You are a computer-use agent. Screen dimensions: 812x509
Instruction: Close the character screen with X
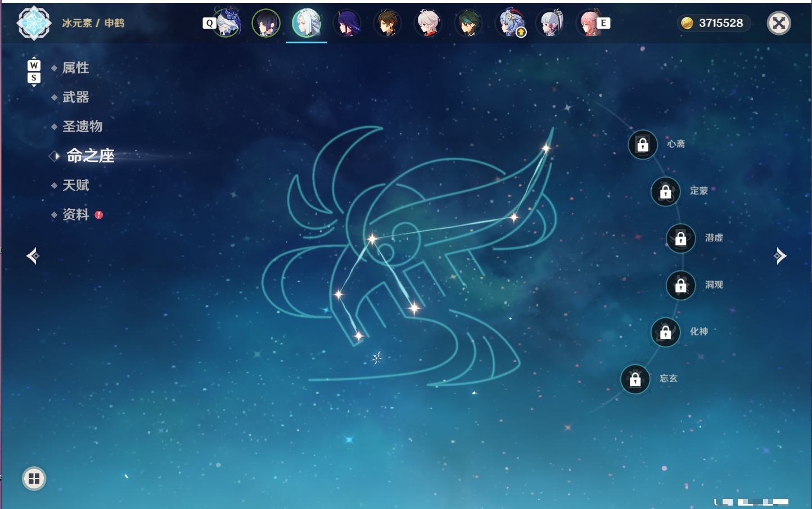(x=779, y=23)
